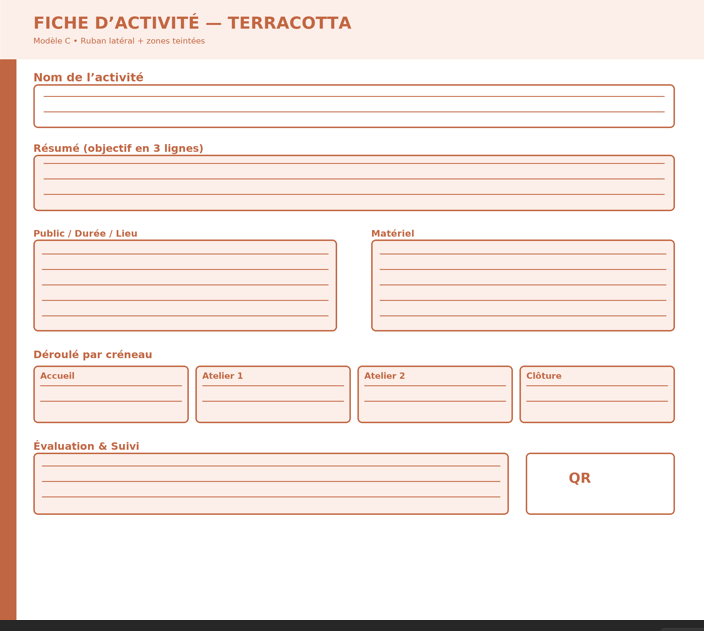Select the Résumé (objectif en 3 lignes) heading
Viewport: 704px width, 631px height.
pos(118,148)
